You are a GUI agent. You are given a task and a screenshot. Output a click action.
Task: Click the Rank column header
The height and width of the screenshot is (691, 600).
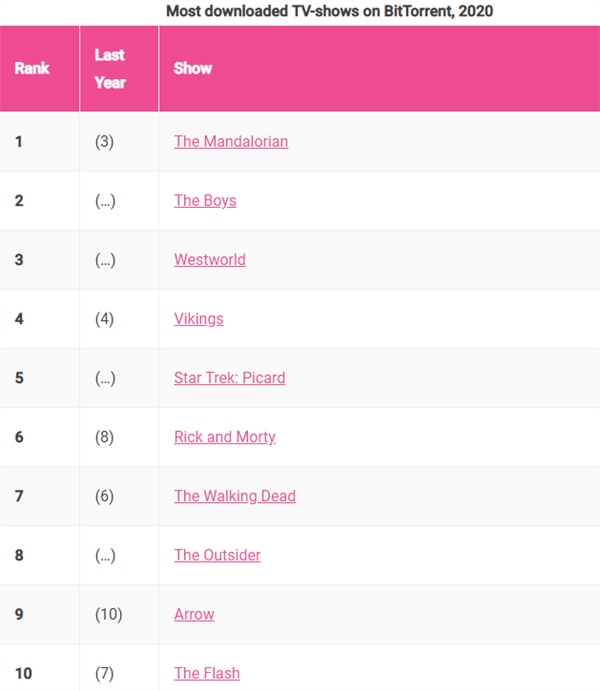32,68
